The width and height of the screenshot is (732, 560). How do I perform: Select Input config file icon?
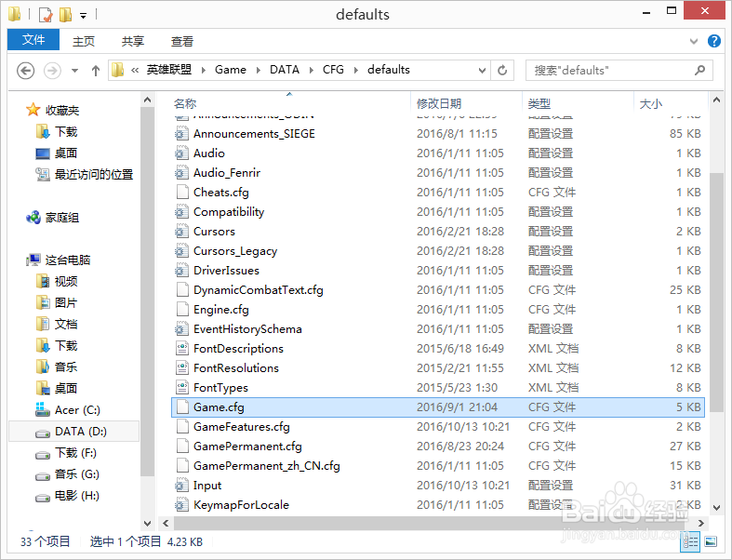point(182,486)
